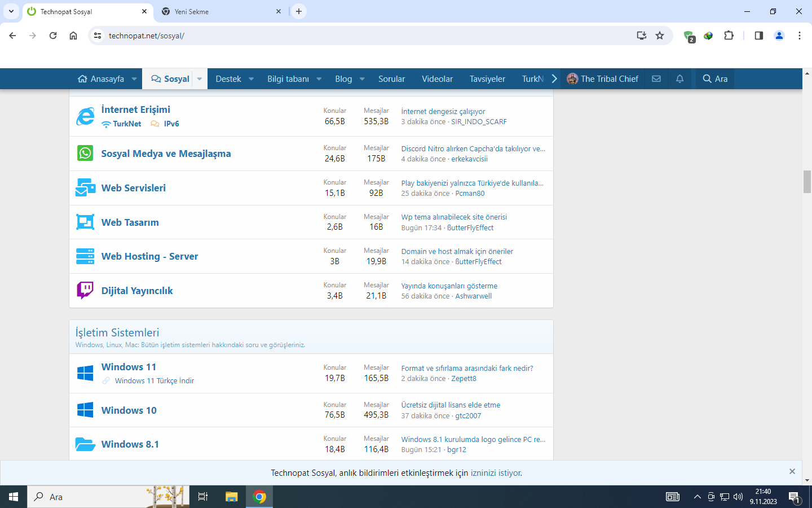The height and width of the screenshot is (508, 812).
Task: Bookmark this page with the star icon
Action: point(660,36)
